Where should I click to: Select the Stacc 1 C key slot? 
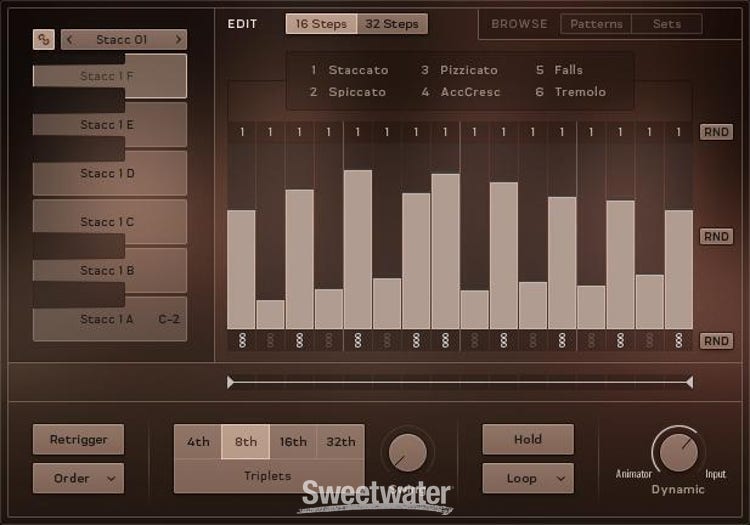click(108, 222)
